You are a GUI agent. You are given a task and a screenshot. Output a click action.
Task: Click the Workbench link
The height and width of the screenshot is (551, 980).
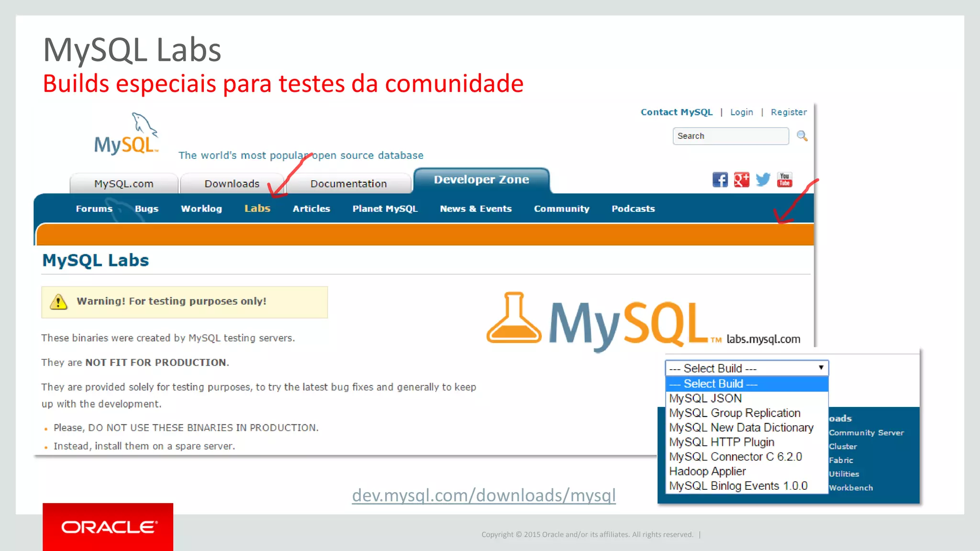coord(851,488)
